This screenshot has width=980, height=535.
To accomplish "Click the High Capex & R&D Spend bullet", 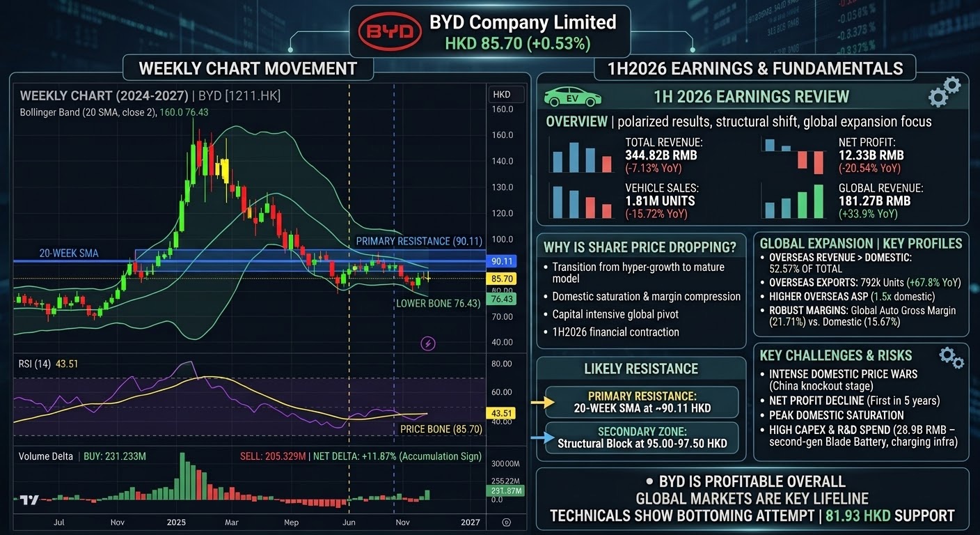I will pyautogui.click(x=863, y=435).
